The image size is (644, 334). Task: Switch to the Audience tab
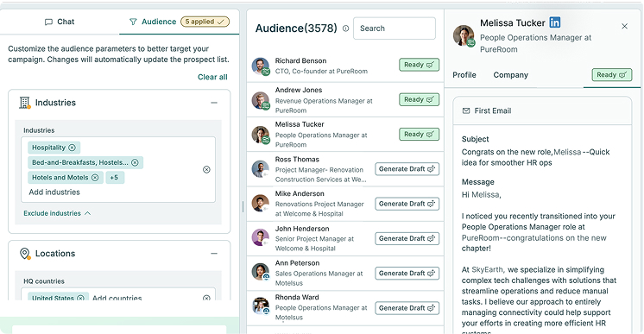pos(153,22)
